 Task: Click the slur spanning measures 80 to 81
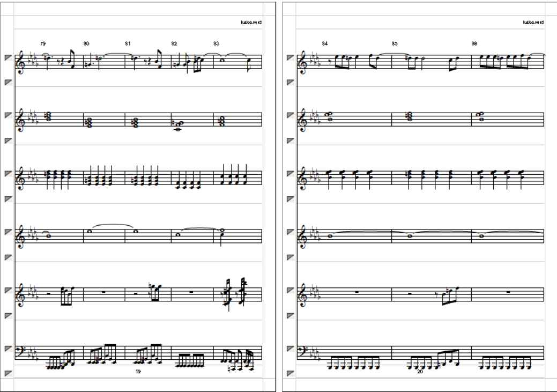pos(113,226)
